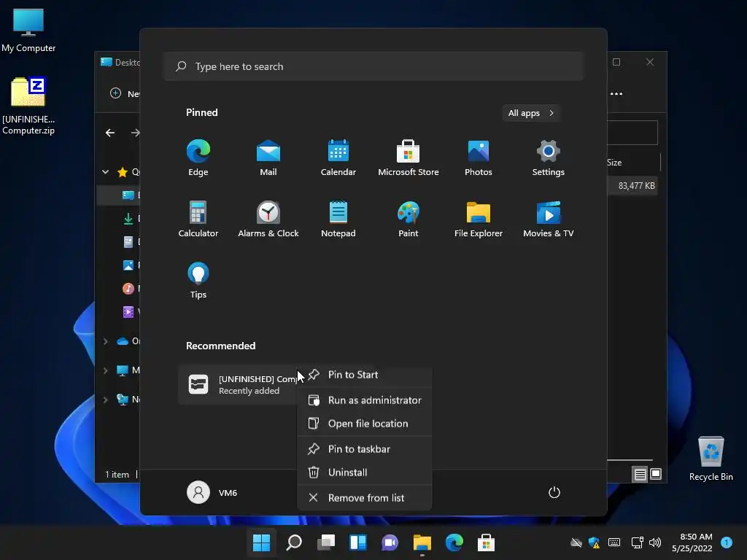
Task: Click Size column header in Explorer
Action: 633,163
